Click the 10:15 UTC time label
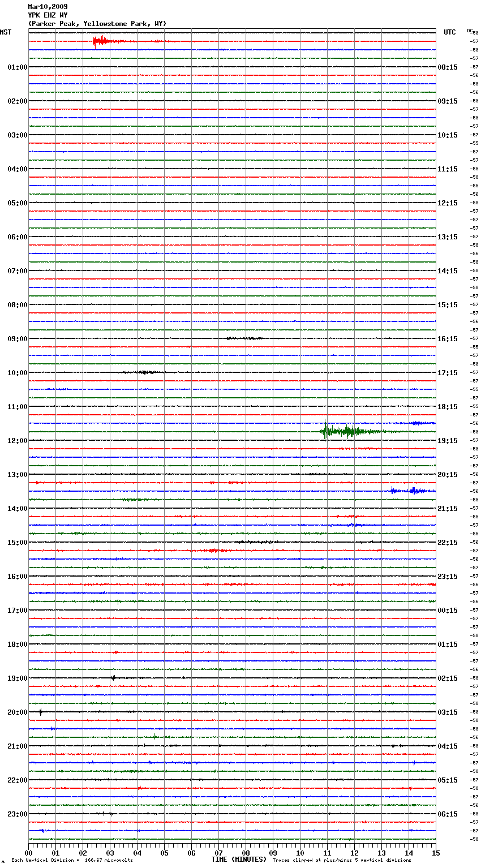481x868 pixels. coord(448,135)
